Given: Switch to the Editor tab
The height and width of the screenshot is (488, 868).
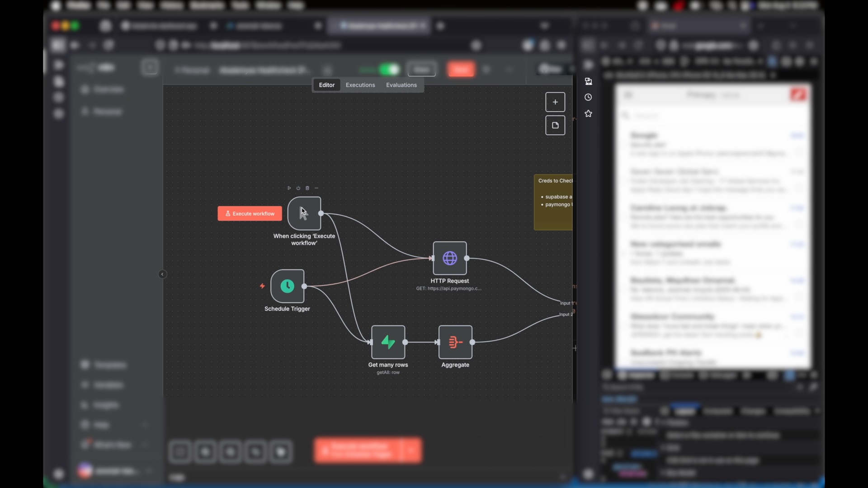Looking at the screenshot, I should pyautogui.click(x=326, y=85).
